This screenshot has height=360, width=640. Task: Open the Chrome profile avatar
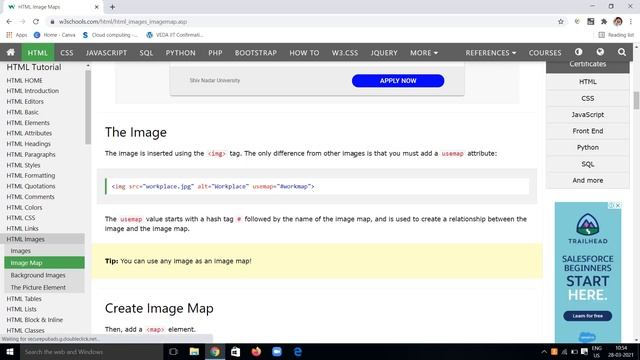coord(618,22)
